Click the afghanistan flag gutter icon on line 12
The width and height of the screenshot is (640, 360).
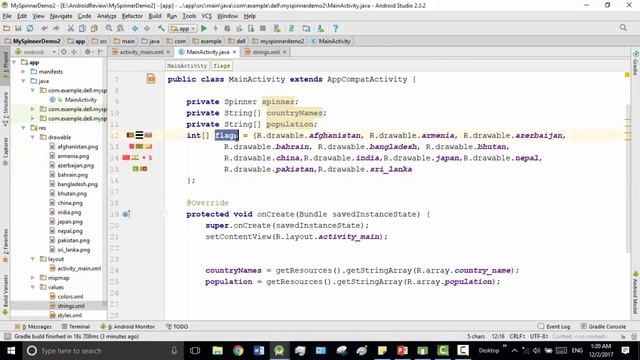point(130,135)
